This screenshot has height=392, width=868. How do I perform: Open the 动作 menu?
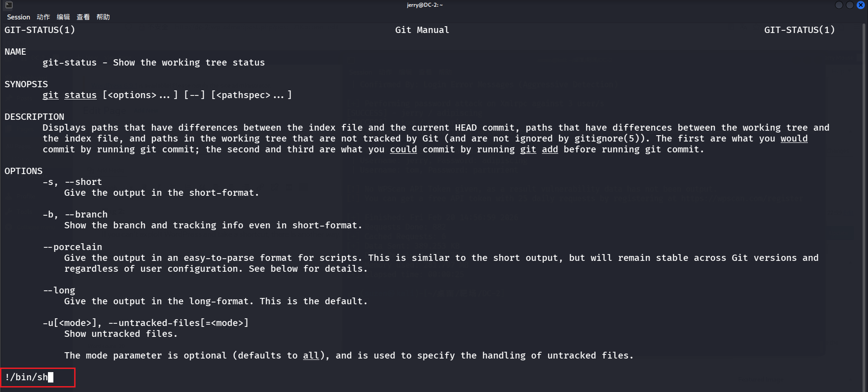click(x=43, y=17)
